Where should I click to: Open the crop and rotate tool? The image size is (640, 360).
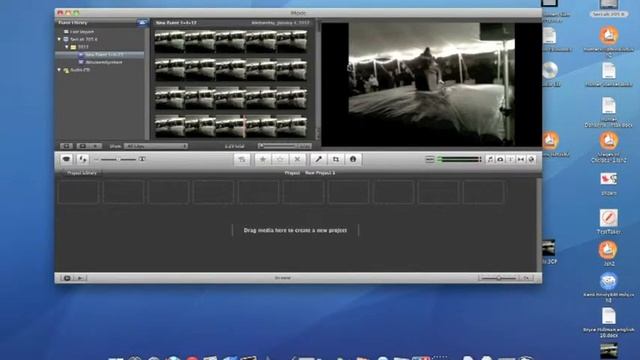336,159
